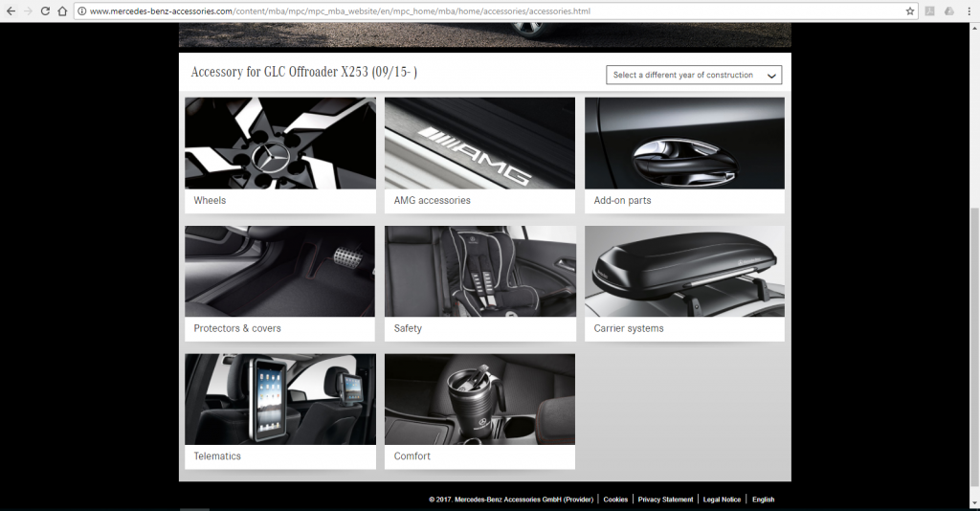The width and height of the screenshot is (980, 511).
Task: Open the browser home page icon
Action: pyautogui.click(x=62, y=11)
